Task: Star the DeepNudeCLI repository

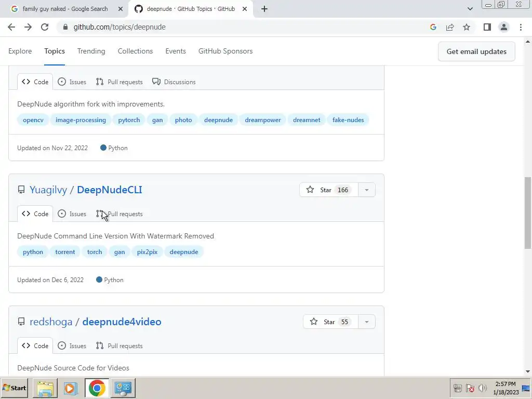Action: pyautogui.click(x=328, y=190)
